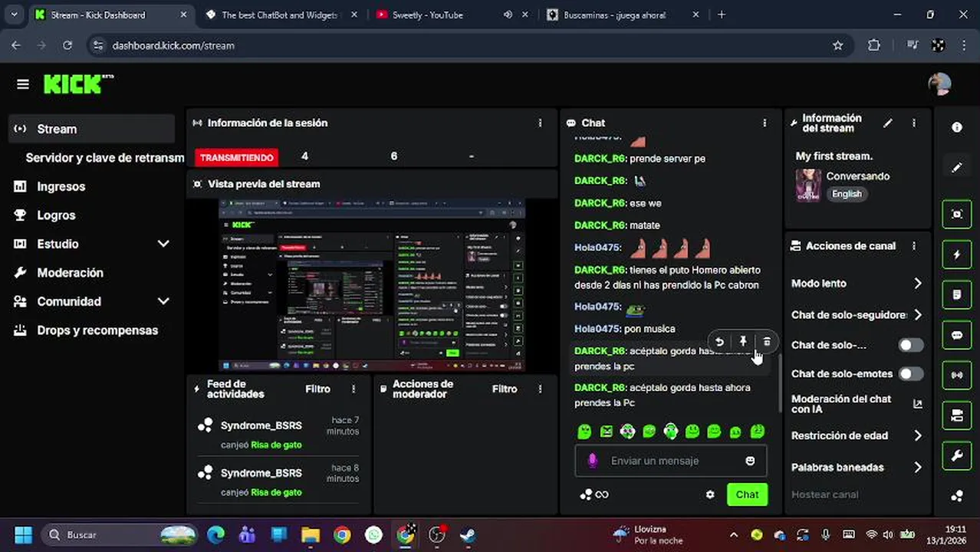980x552 pixels.
Task: Open WhatsApp from the Windows taskbar
Action: (373, 534)
